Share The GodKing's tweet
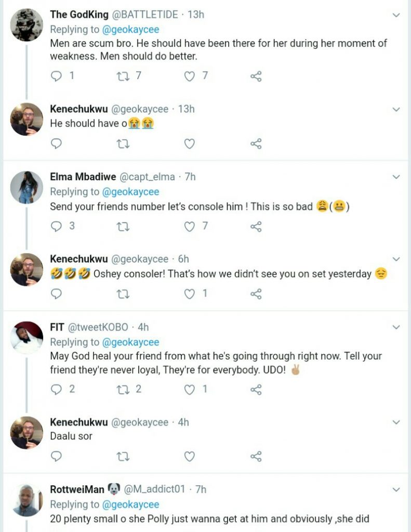This screenshot has width=411, height=532. coord(256,76)
